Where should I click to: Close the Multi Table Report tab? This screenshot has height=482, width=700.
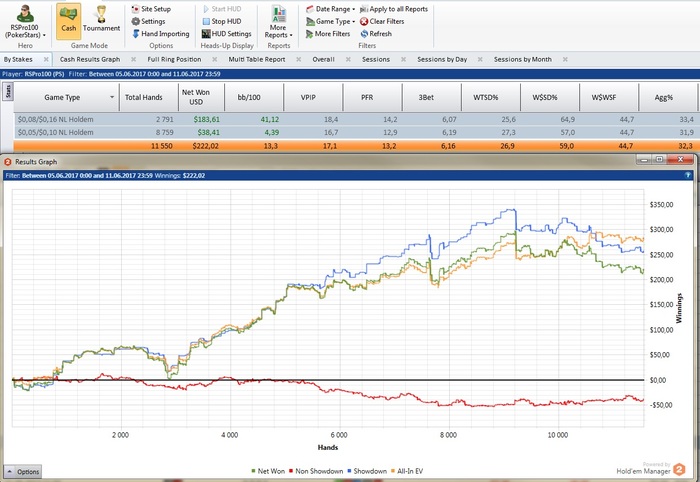(x=299, y=59)
